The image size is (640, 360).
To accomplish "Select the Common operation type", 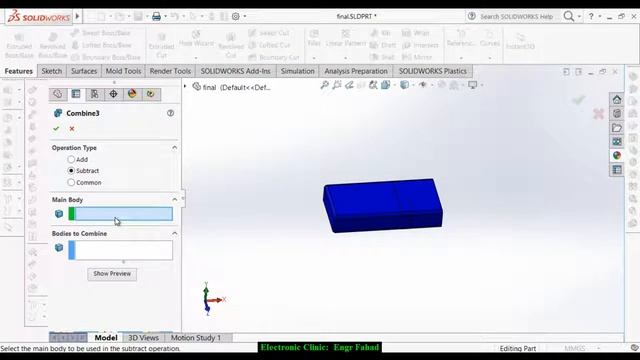I will 71,182.
